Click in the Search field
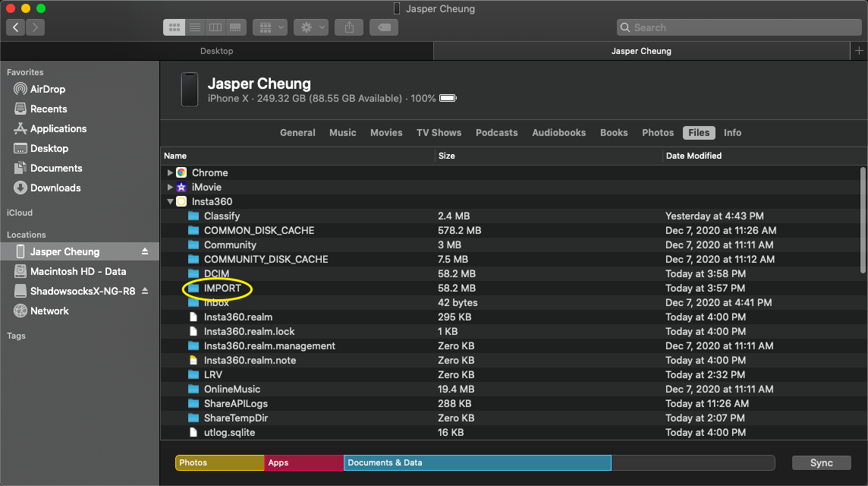The height and width of the screenshot is (486, 868). [x=740, y=27]
